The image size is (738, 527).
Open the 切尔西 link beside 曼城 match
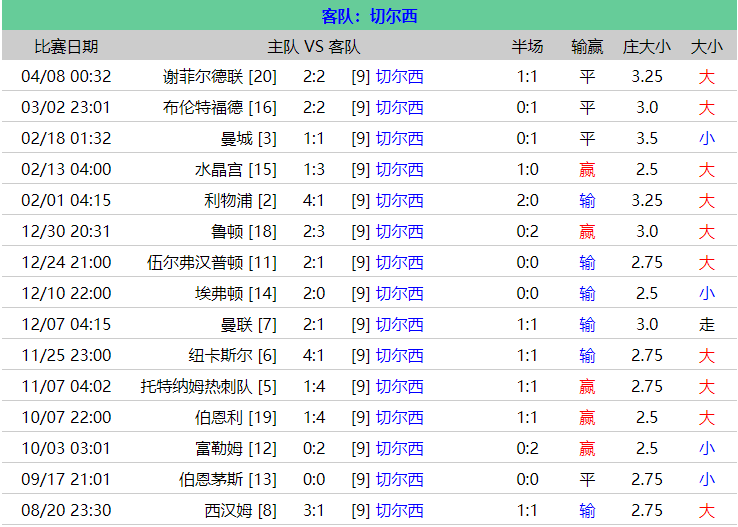pyautogui.click(x=399, y=138)
